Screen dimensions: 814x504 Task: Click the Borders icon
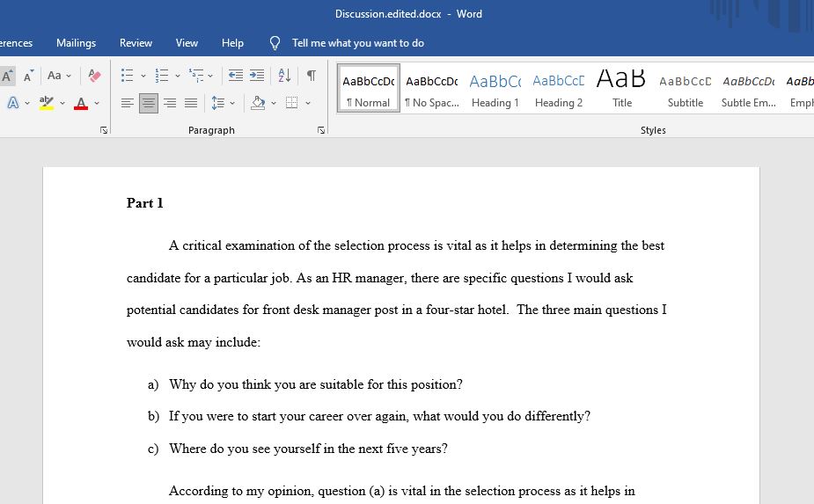click(292, 103)
